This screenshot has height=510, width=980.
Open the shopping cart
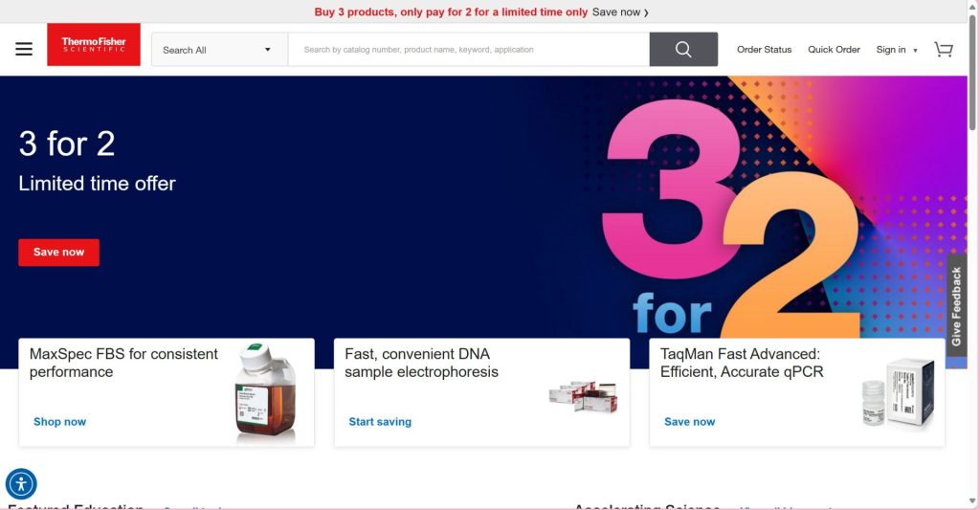[x=943, y=50]
